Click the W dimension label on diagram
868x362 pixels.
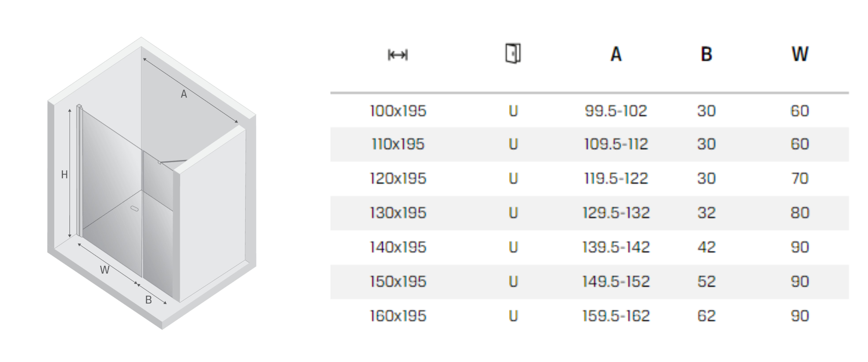coord(104,270)
